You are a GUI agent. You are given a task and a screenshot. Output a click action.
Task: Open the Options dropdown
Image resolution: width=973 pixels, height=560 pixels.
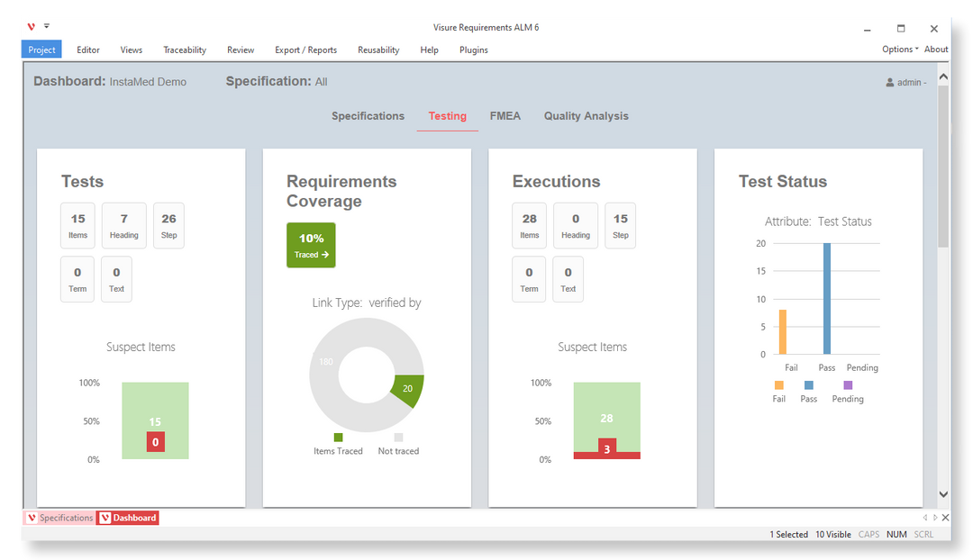tap(897, 50)
